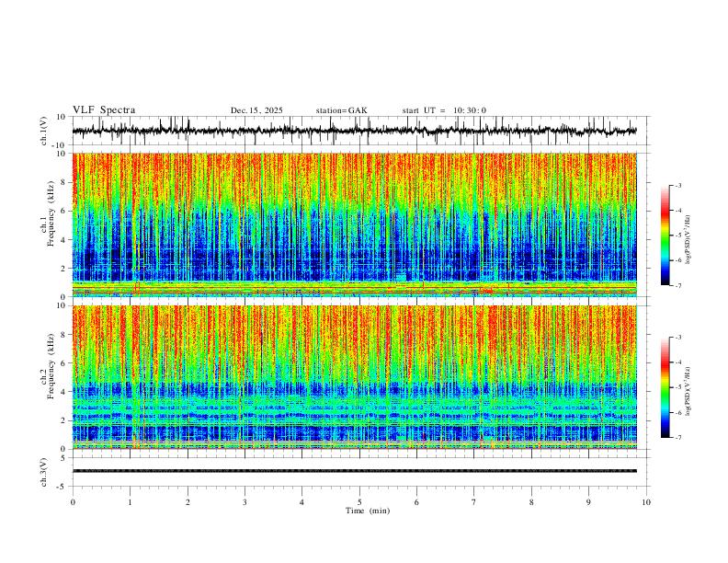The width and height of the screenshot is (728, 563).
Task: Click the "station=GAK" header label
Action: tap(341, 110)
